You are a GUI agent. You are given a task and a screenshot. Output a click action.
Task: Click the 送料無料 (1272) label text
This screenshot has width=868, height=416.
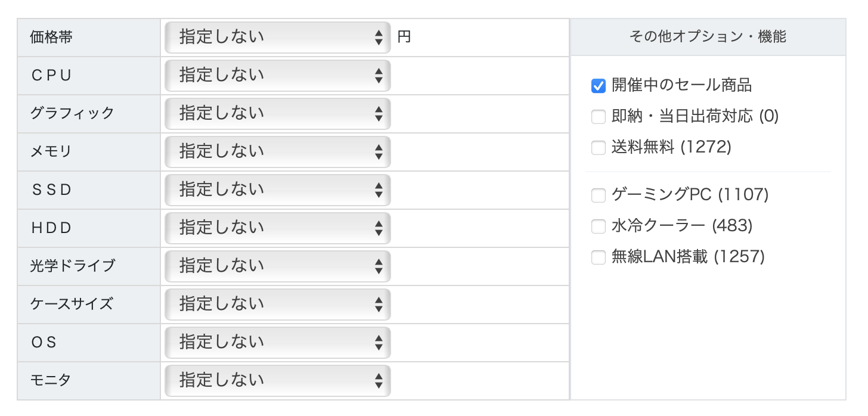(671, 147)
